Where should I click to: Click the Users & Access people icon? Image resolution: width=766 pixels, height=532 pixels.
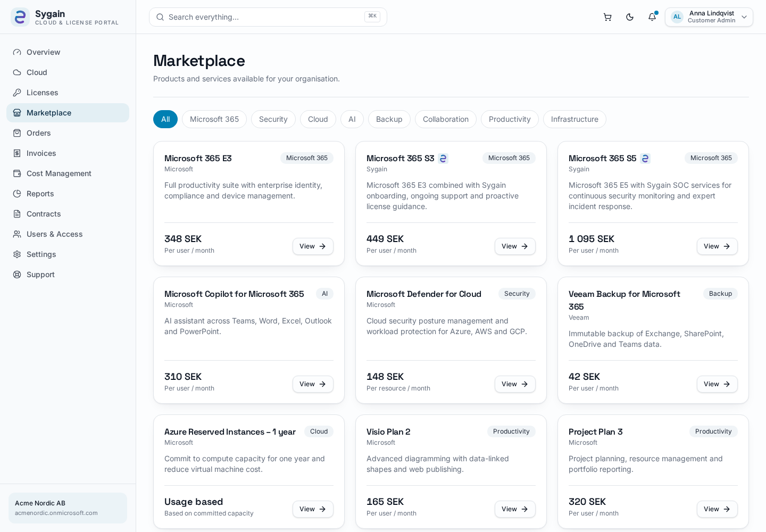click(17, 234)
